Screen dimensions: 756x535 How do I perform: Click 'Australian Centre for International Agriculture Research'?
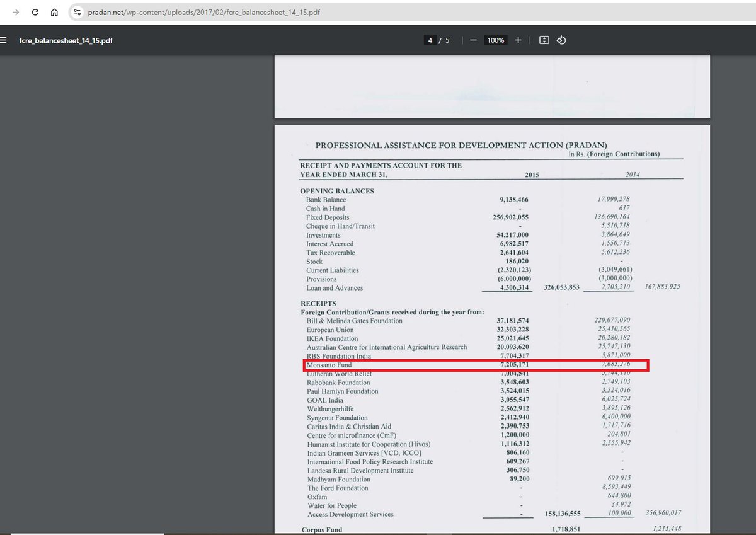coord(387,347)
